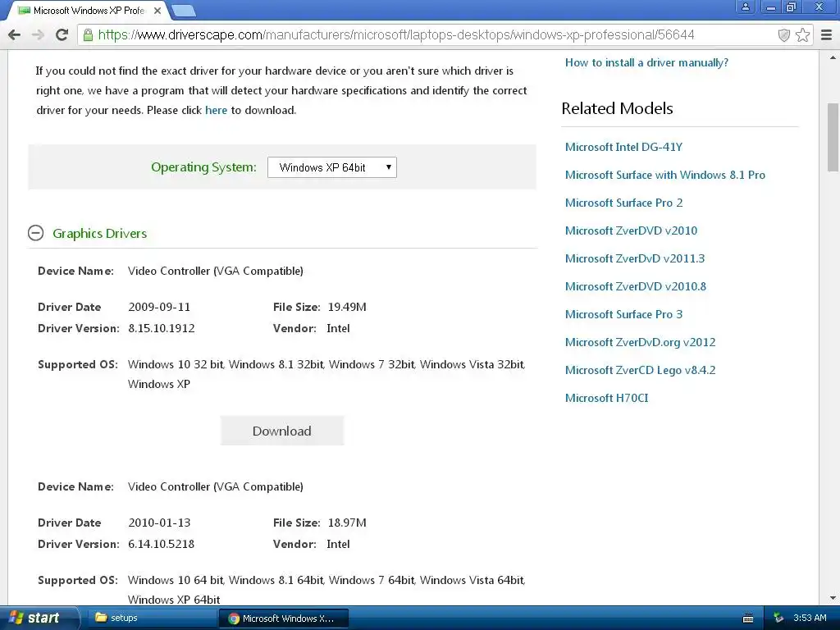Open Microsoft Surface Pro 2 link

623,203
